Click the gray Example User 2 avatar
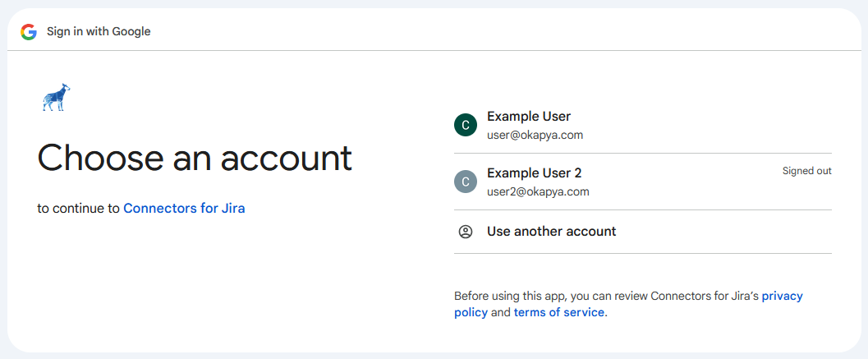 (466, 182)
